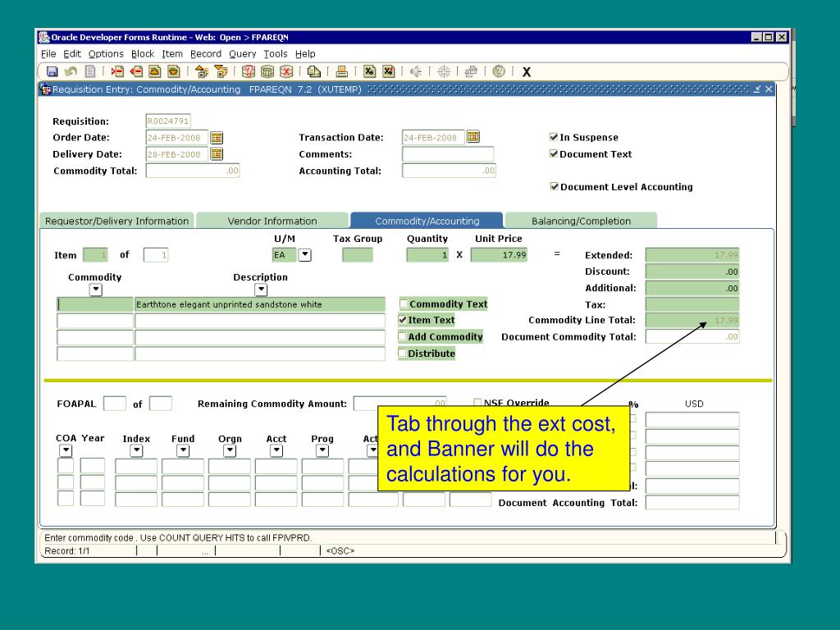Open the Options menu
Viewport: 840px width, 630px height.
point(106,53)
